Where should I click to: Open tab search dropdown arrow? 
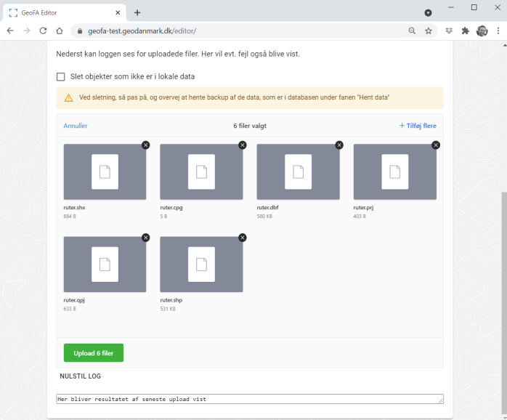tap(428, 12)
